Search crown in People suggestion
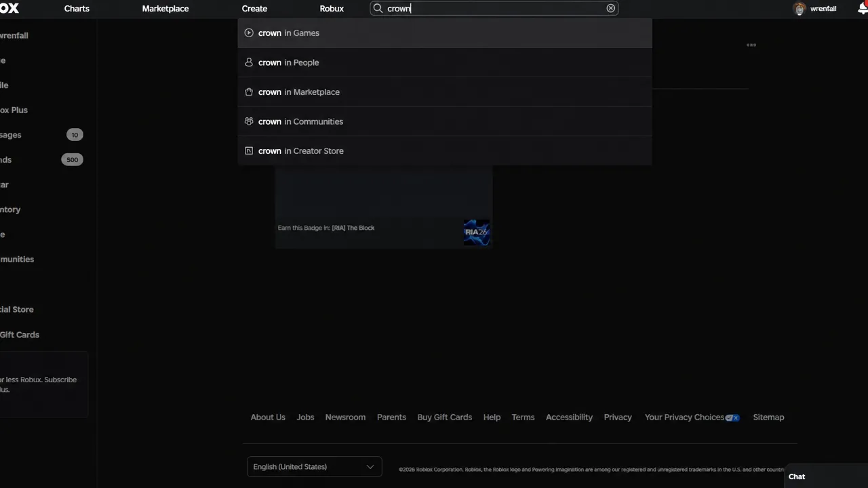 [x=445, y=62]
